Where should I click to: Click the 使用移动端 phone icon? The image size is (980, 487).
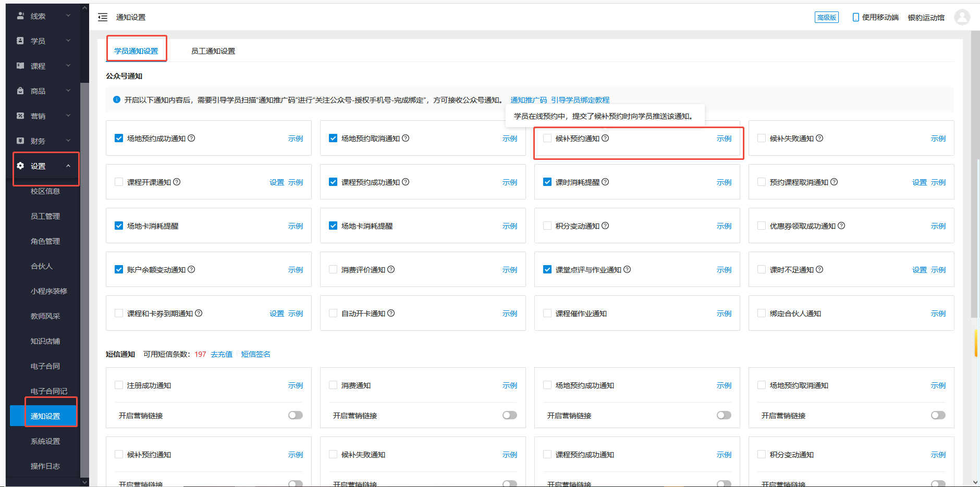pyautogui.click(x=855, y=17)
